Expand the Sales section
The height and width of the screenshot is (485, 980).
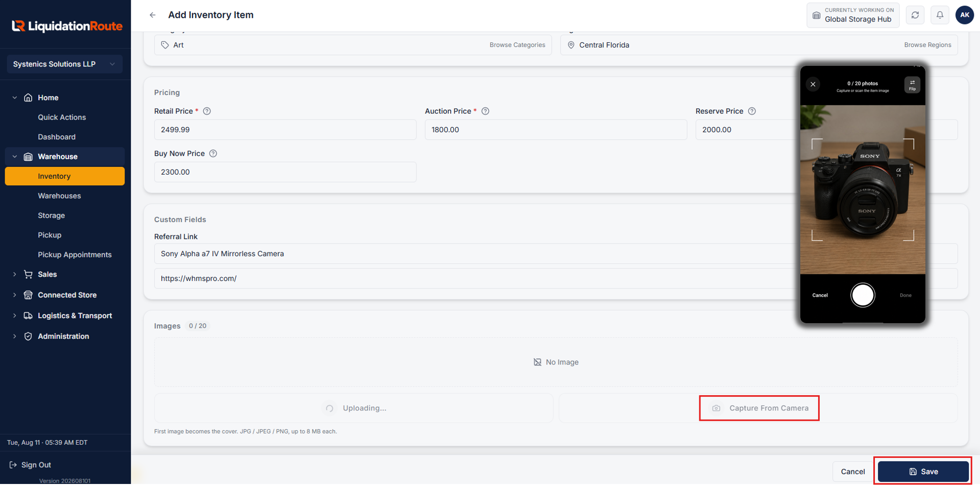(15, 275)
